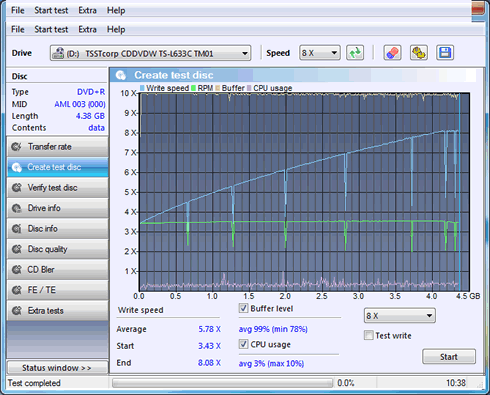Click the copy screenshot icon in toolbar

(x=419, y=53)
